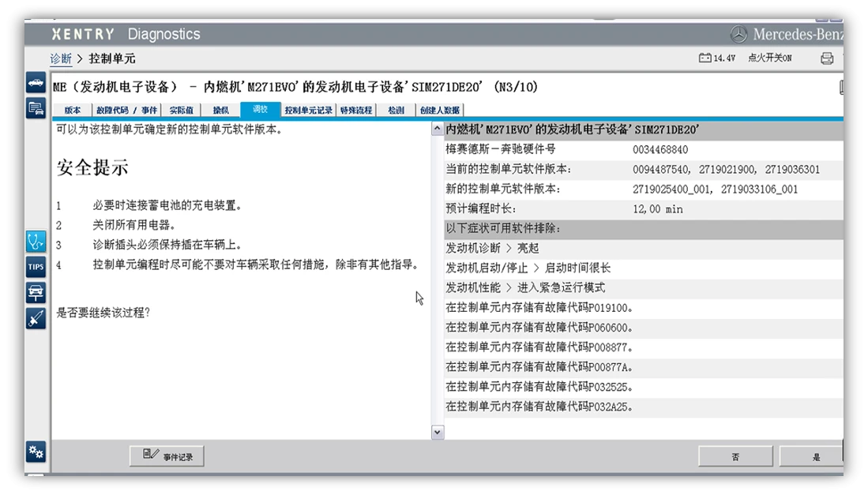Image resolution: width=868 pixels, height=495 pixels.
Task: Open the 创建人数据 tab
Action: [440, 110]
